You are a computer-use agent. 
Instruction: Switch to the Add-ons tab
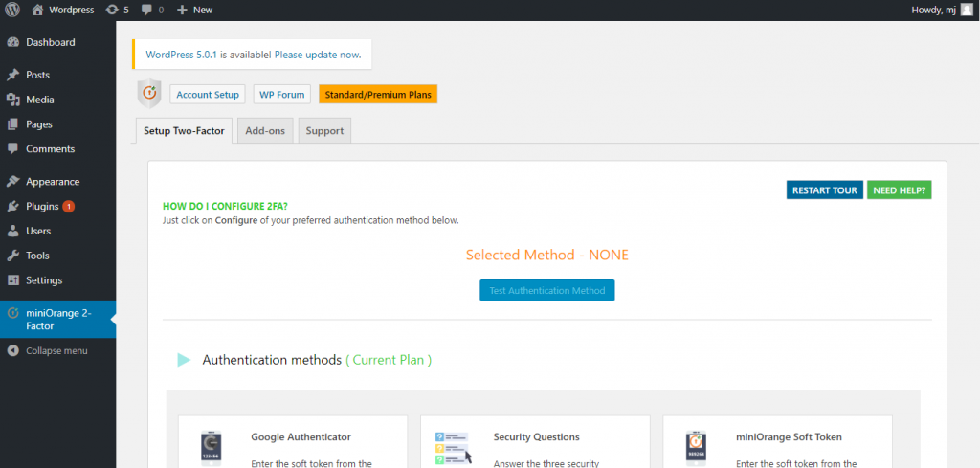(x=265, y=131)
